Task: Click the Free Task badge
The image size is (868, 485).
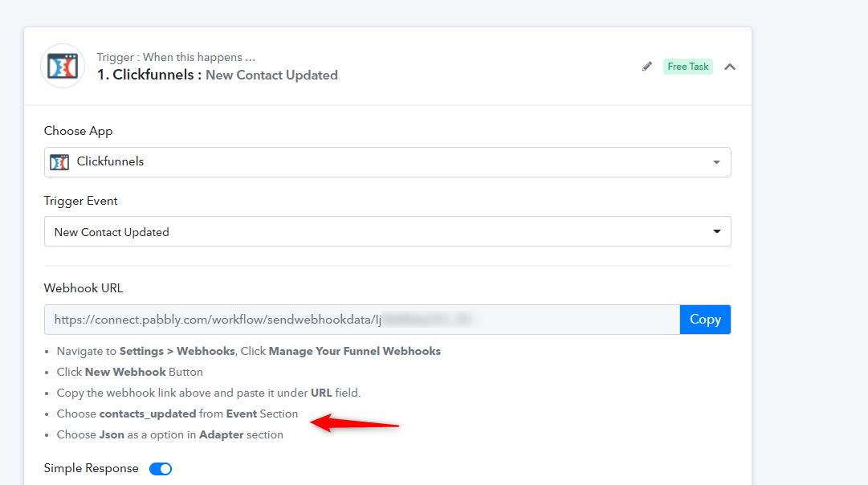Action: [687, 67]
